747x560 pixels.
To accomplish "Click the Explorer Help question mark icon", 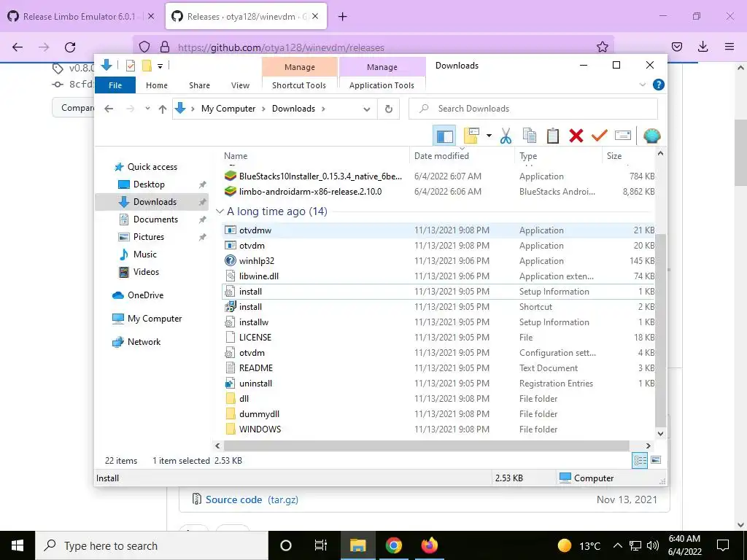I will tap(659, 85).
